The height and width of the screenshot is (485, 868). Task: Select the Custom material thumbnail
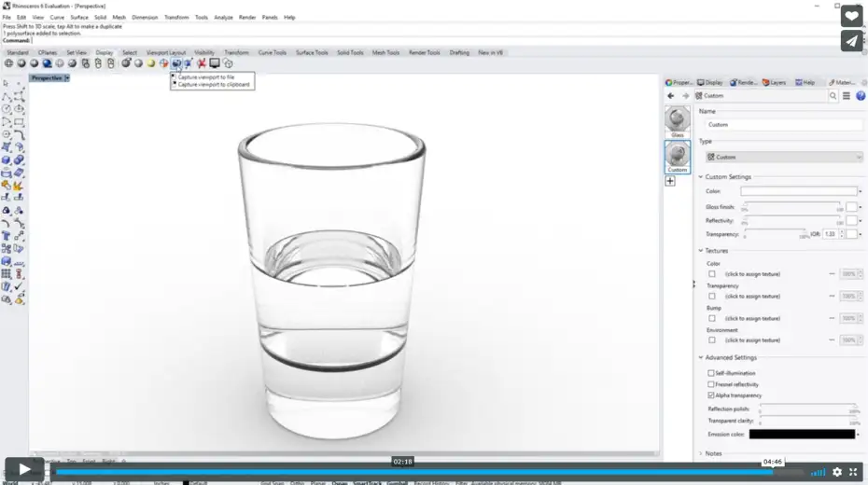tap(677, 157)
